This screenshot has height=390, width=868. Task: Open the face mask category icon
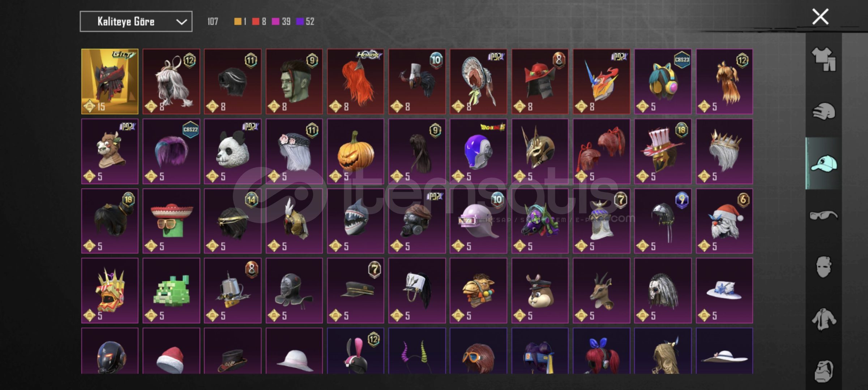[824, 267]
